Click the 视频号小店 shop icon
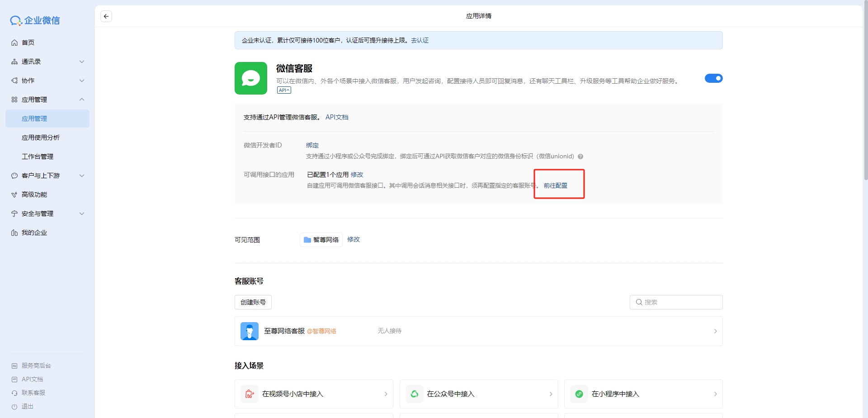This screenshot has height=418, width=868. click(250, 394)
